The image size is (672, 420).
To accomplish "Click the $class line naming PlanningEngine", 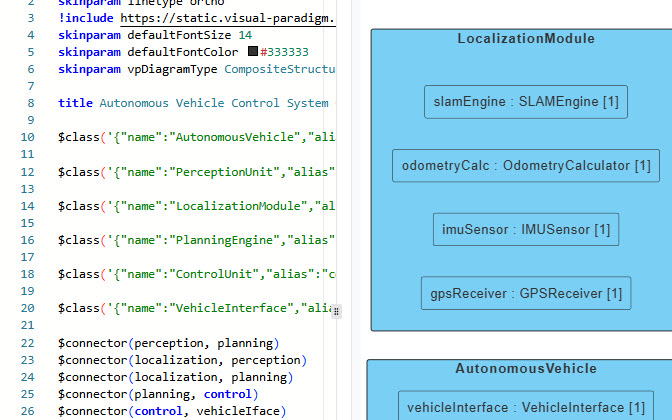I will click(x=196, y=240).
